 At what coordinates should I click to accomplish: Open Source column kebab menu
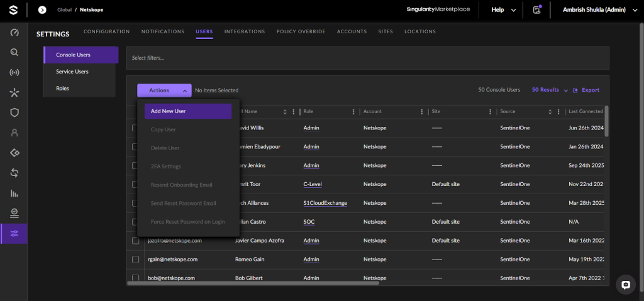point(558,112)
